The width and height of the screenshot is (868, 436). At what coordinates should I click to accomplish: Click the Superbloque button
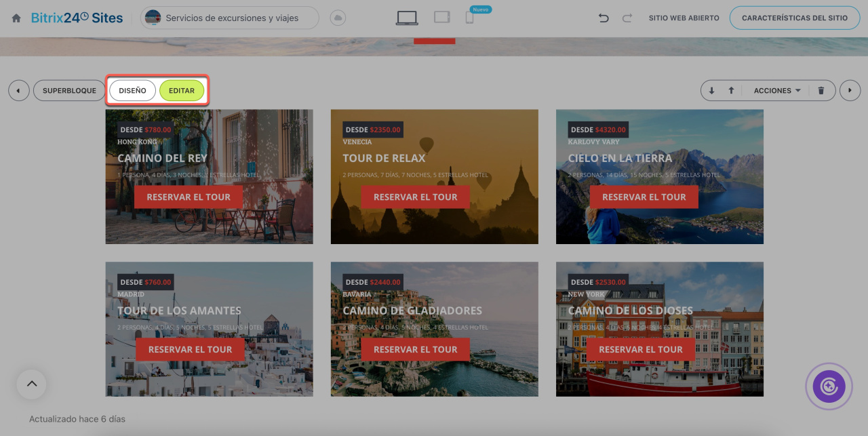coord(69,91)
